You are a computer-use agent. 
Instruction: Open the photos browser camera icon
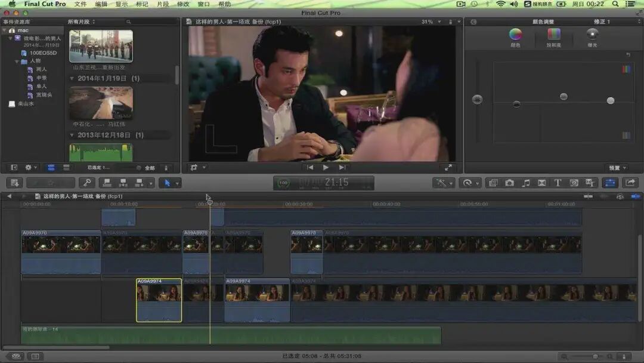point(509,183)
